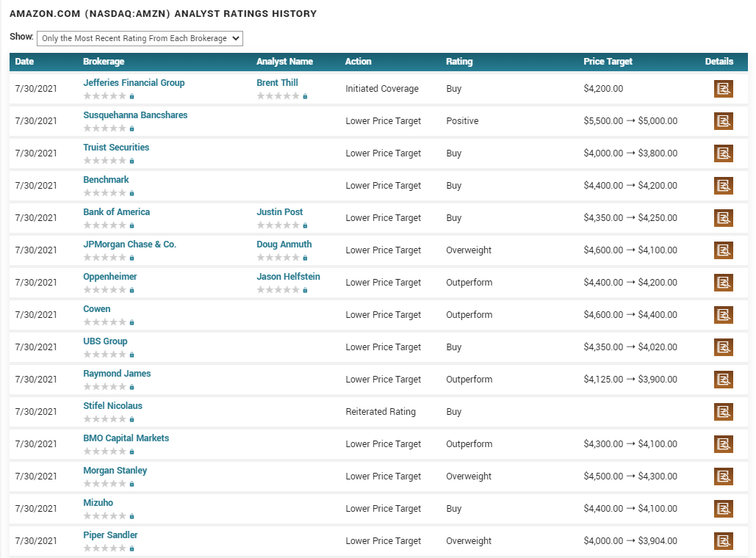
Task: Open Benchmark brokerage link
Action: coord(106,179)
